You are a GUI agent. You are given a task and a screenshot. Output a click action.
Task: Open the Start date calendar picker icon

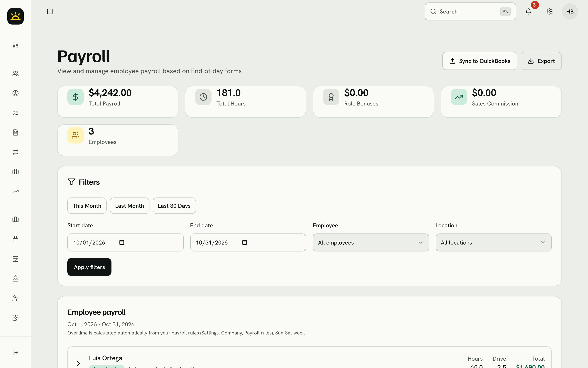click(122, 242)
